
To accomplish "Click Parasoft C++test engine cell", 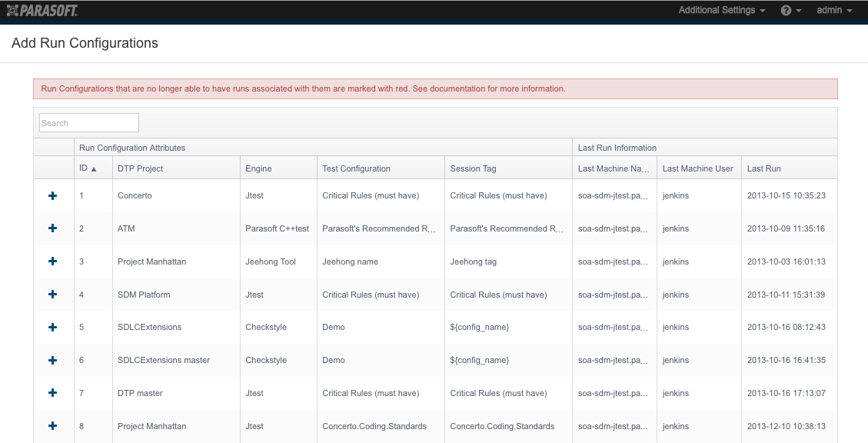I will coord(278,228).
